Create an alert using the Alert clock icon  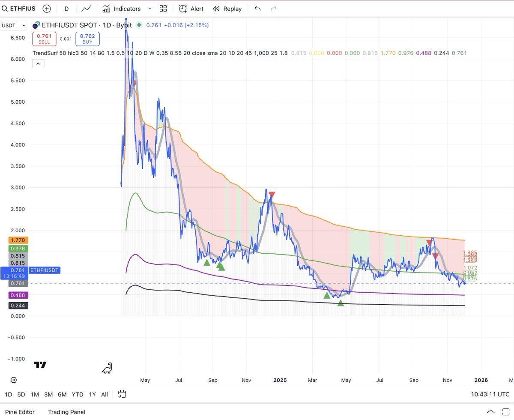coord(183,8)
